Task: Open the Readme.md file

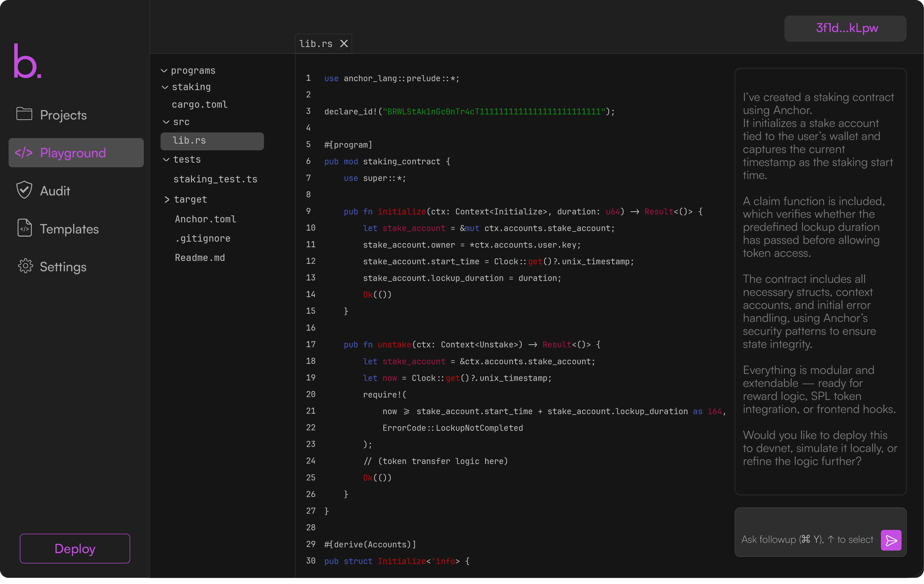Action: tap(200, 258)
